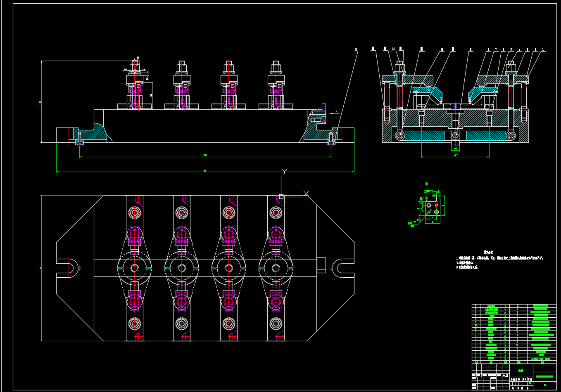561x392 pixels.
Task: Select the technical requirements heading text
Action: tap(488, 252)
